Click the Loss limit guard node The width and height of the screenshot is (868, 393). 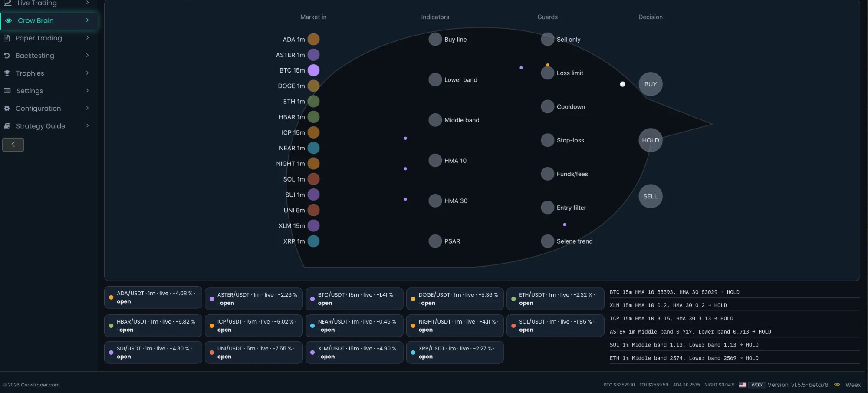point(547,73)
